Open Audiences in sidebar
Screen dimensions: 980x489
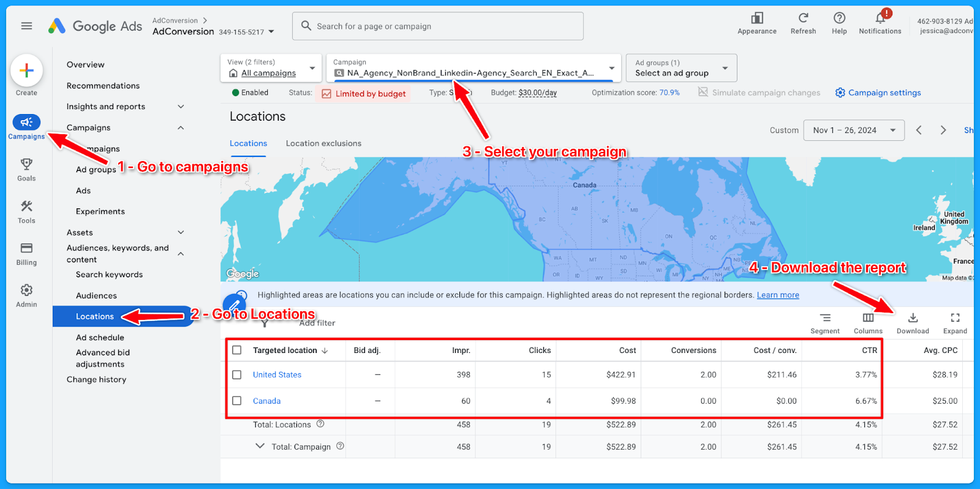96,295
